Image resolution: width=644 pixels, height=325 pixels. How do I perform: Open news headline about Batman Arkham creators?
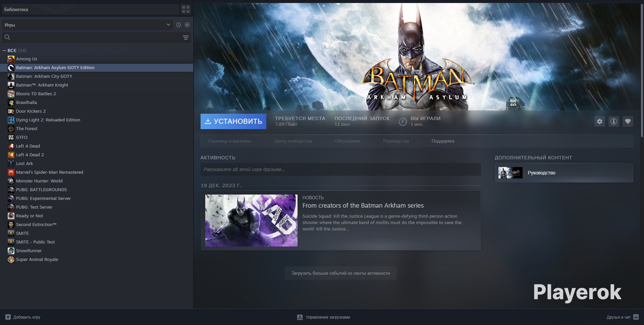click(363, 206)
